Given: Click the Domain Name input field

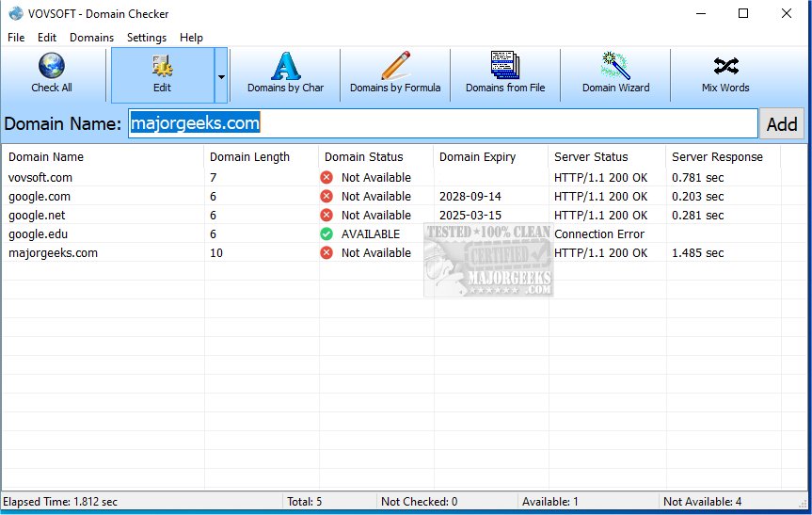Looking at the screenshot, I should (442, 123).
